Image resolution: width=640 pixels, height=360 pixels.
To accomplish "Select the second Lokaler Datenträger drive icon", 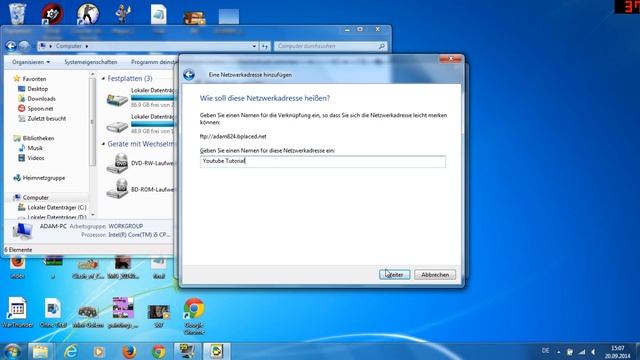I will 117,126.
